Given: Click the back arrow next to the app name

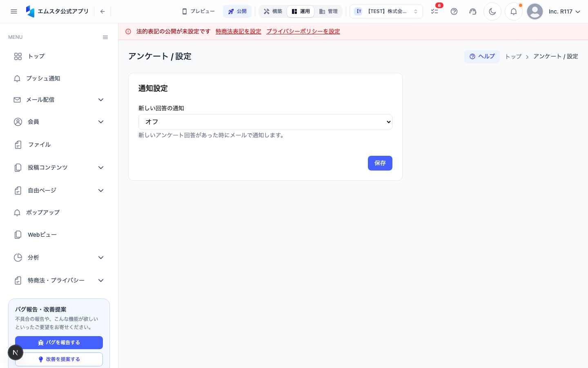Looking at the screenshot, I should point(102,11).
